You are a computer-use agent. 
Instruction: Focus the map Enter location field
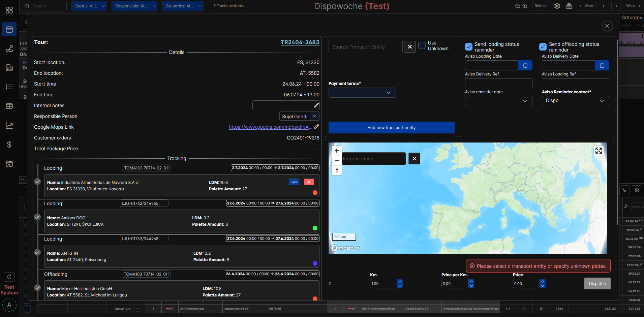[x=373, y=159]
